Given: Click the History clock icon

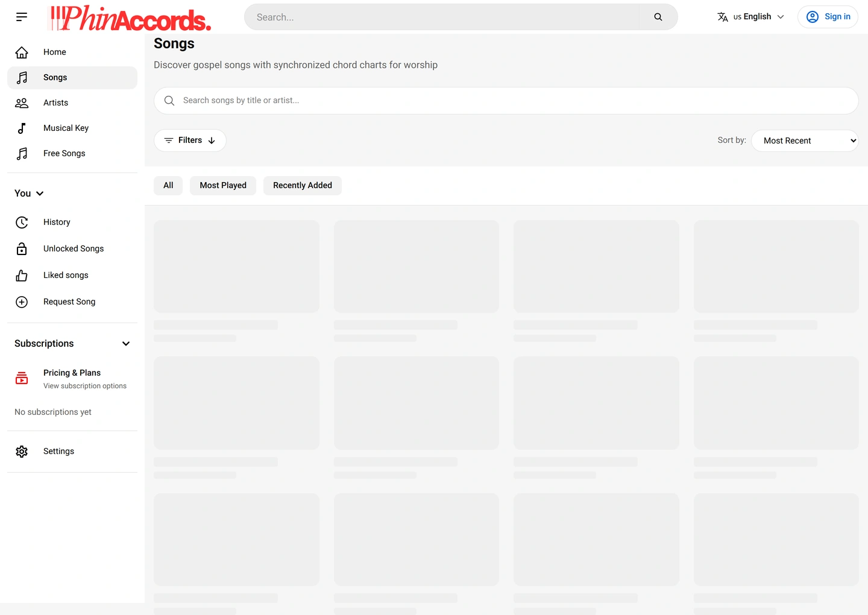Looking at the screenshot, I should [x=22, y=222].
